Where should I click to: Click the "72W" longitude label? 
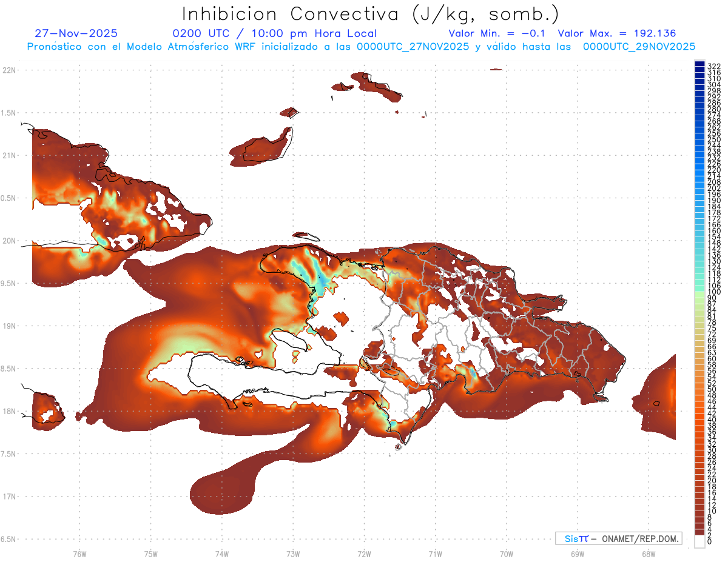pyautogui.click(x=364, y=553)
